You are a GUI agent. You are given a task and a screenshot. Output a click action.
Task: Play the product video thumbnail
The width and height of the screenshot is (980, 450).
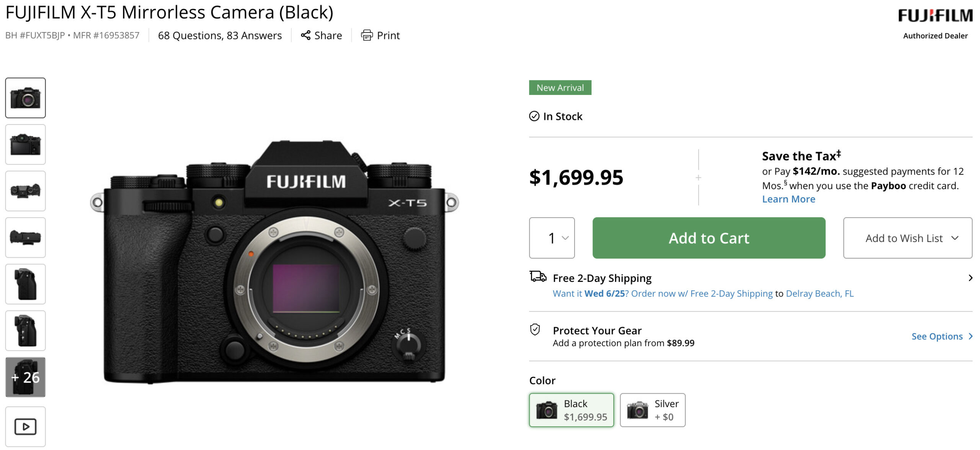[x=25, y=426]
